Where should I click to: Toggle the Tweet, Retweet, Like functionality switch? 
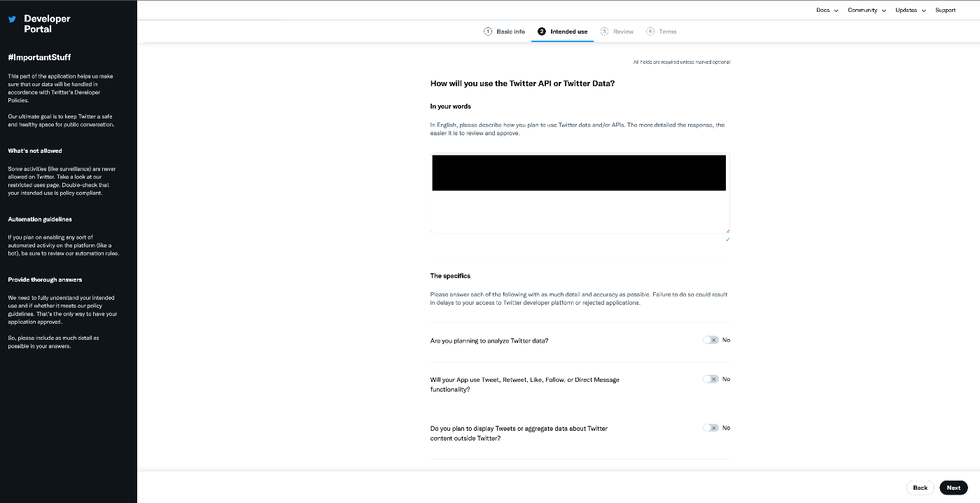711,379
